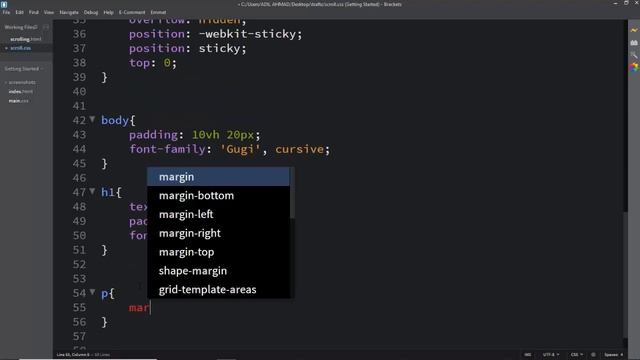Open the Edit menu
This screenshot has height=360, width=640.
coord(19,12)
